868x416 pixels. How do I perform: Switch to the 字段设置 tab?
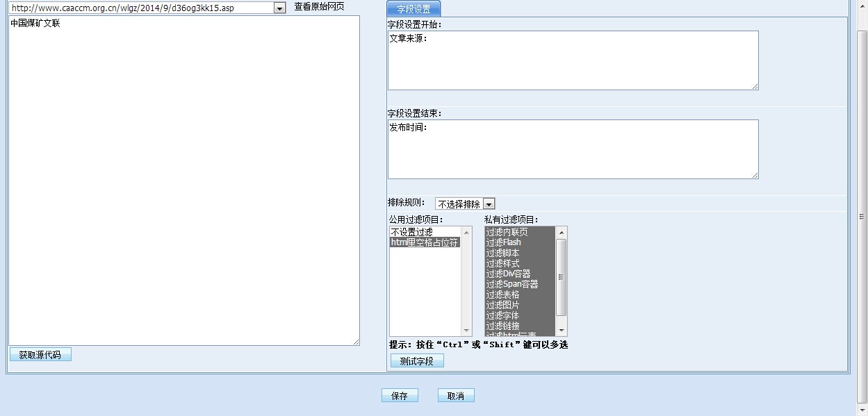[x=413, y=9]
